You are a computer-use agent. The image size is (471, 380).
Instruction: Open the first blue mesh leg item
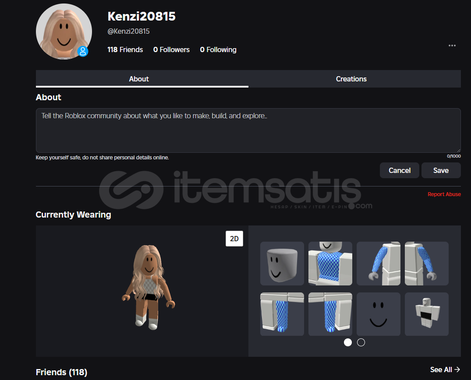[x=282, y=314]
